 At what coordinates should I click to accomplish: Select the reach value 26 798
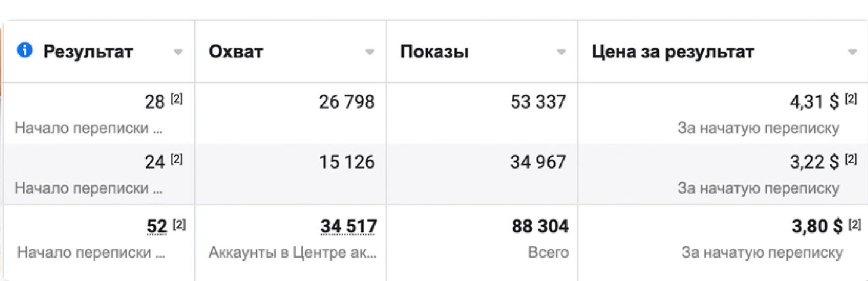(x=347, y=102)
